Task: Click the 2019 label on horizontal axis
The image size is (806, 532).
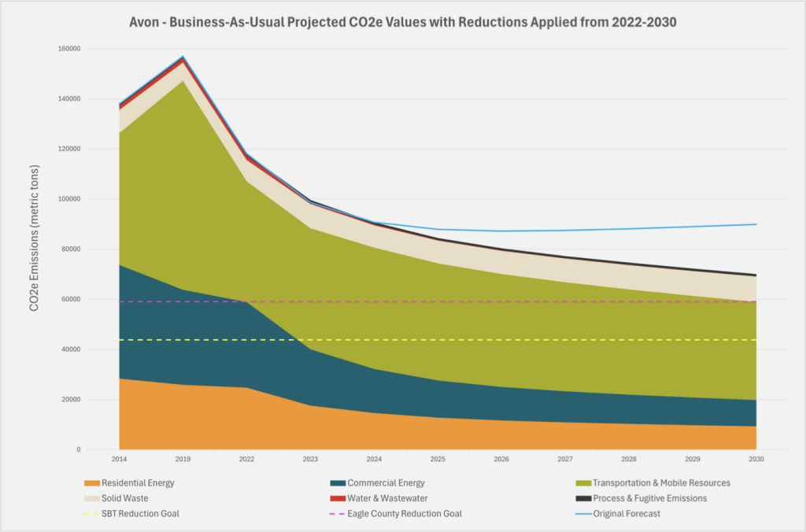Action: click(x=183, y=457)
